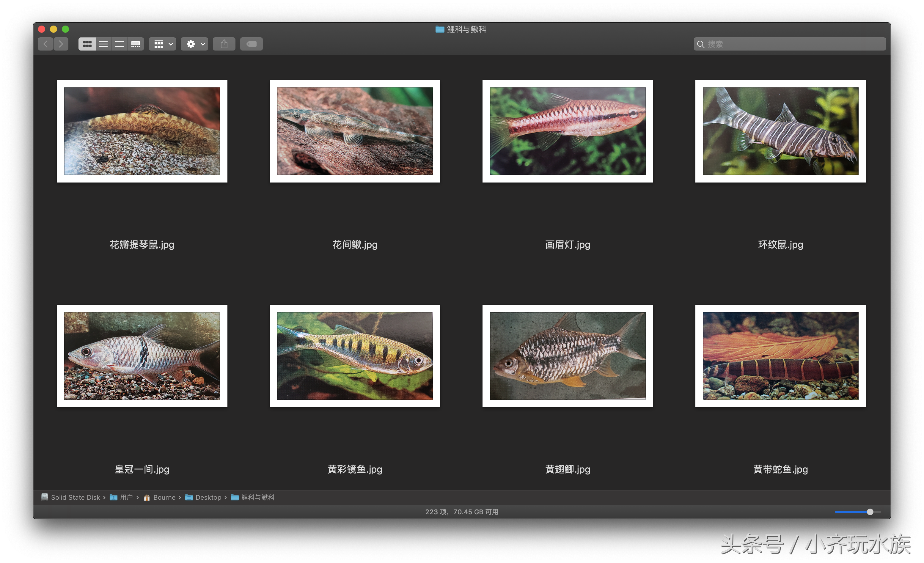Open the gear action menu
This screenshot has height=563, width=924.
[x=195, y=44]
